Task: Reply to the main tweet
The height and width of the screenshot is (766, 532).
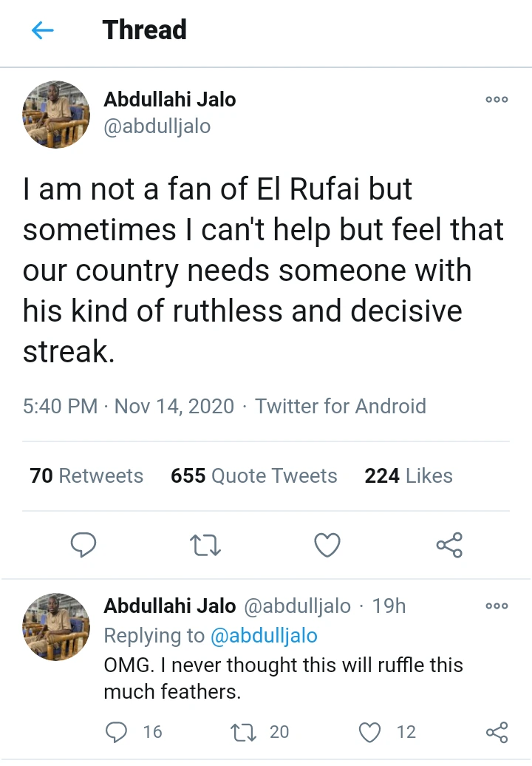Action: coord(83,546)
